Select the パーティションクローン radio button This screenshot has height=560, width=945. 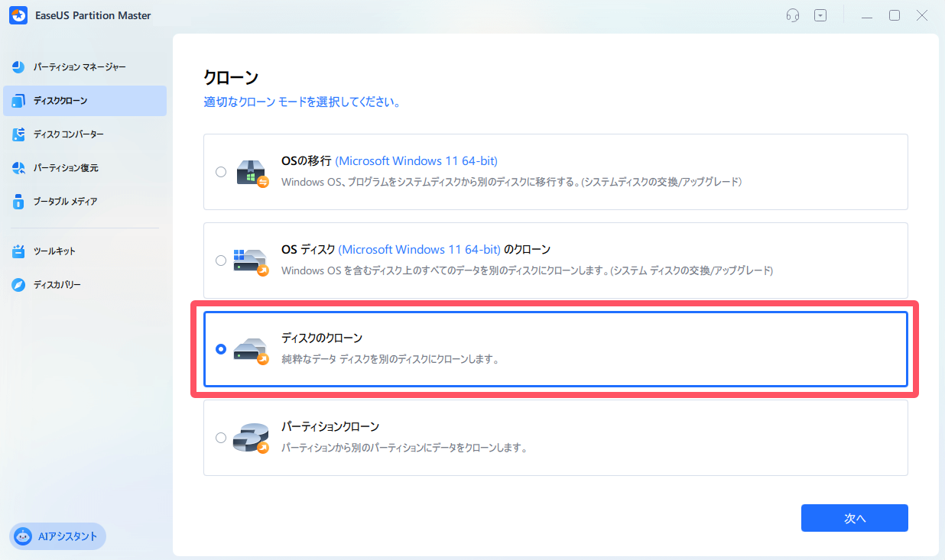(x=221, y=437)
